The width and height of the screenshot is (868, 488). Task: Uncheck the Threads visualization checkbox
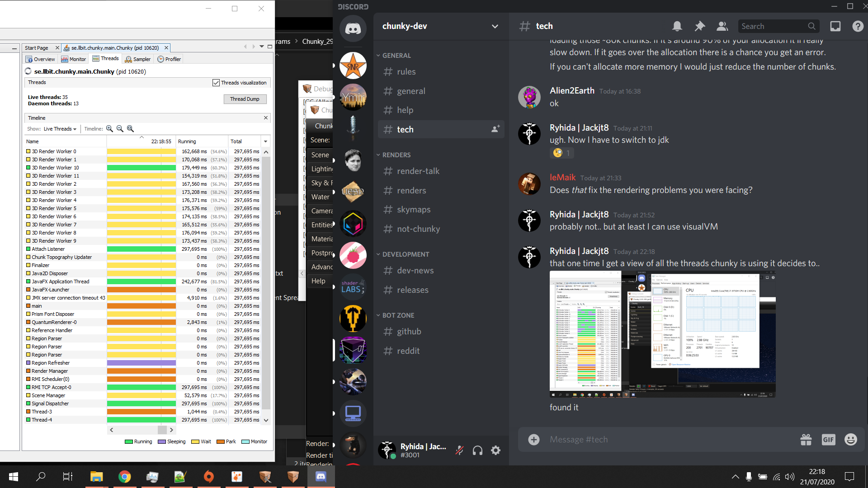pyautogui.click(x=216, y=82)
